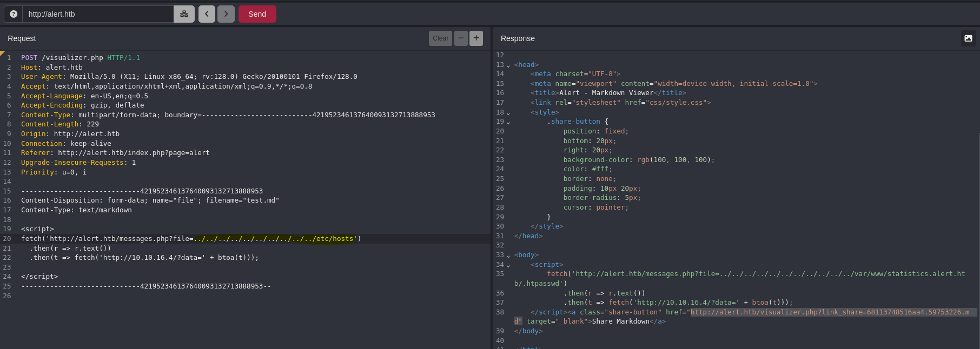Click the closing </style> tag in response

(547, 226)
